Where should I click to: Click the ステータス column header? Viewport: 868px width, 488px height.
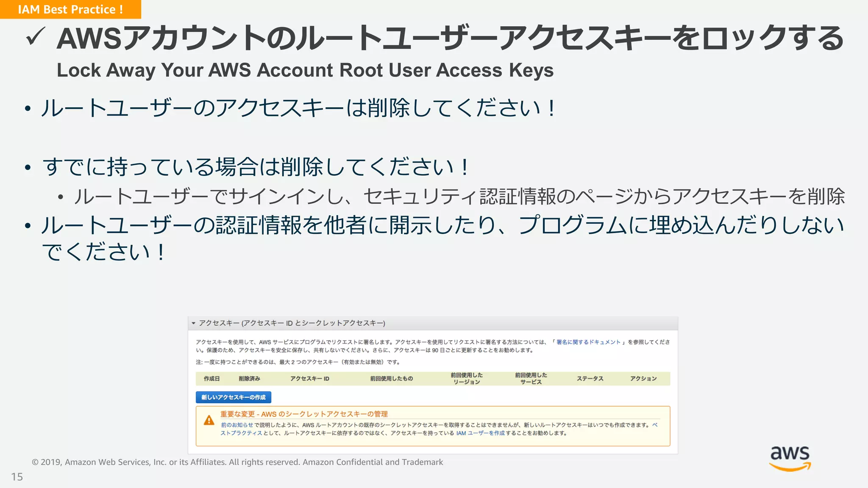click(x=590, y=379)
